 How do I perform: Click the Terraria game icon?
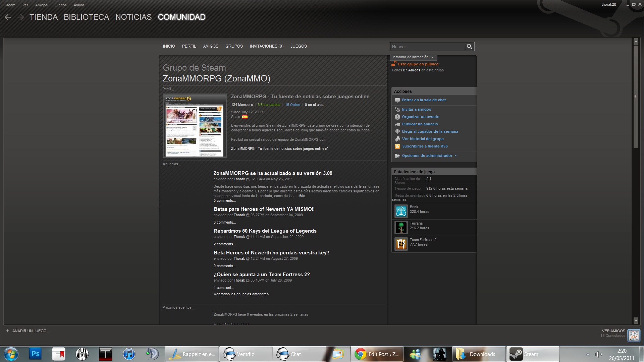pyautogui.click(x=401, y=228)
